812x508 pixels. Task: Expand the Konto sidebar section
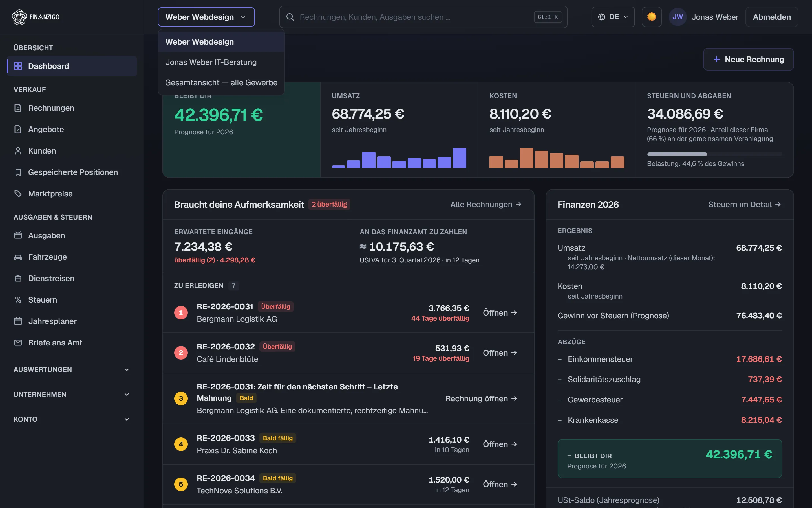[x=71, y=419]
